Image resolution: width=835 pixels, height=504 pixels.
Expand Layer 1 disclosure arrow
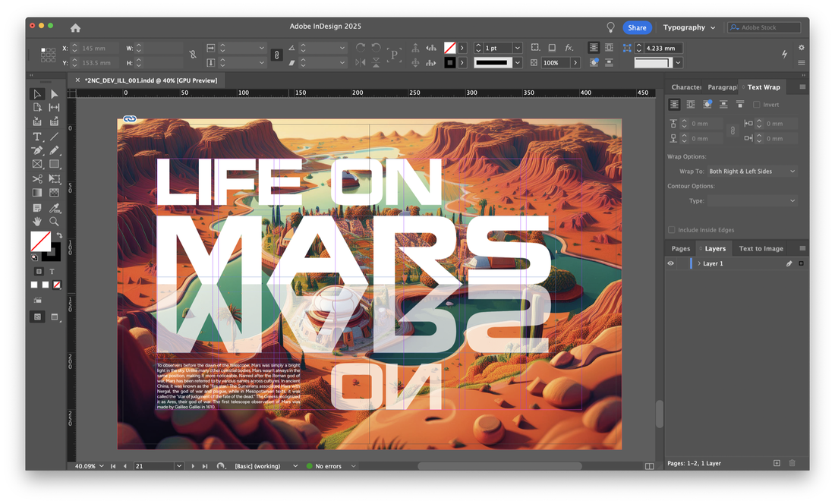coord(698,263)
